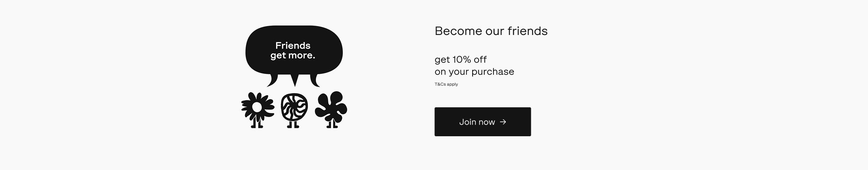Click the "get 10% off" text line
This screenshot has width=868, height=170.
tap(461, 59)
